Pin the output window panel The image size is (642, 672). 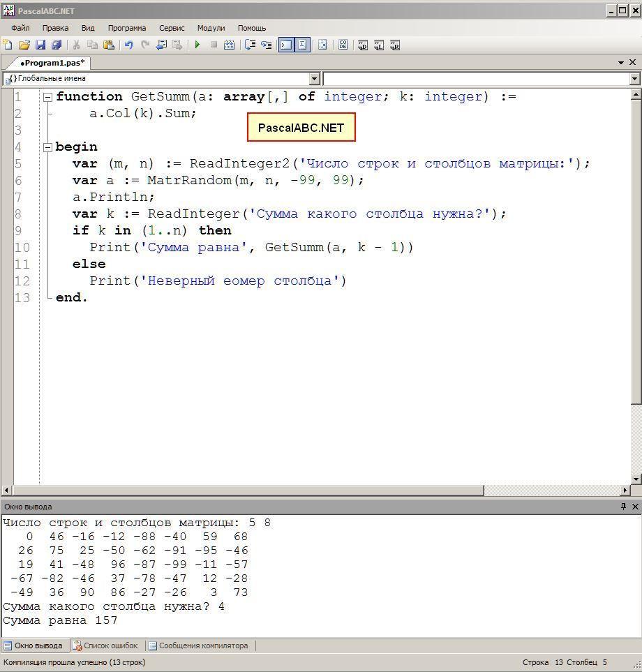623,507
